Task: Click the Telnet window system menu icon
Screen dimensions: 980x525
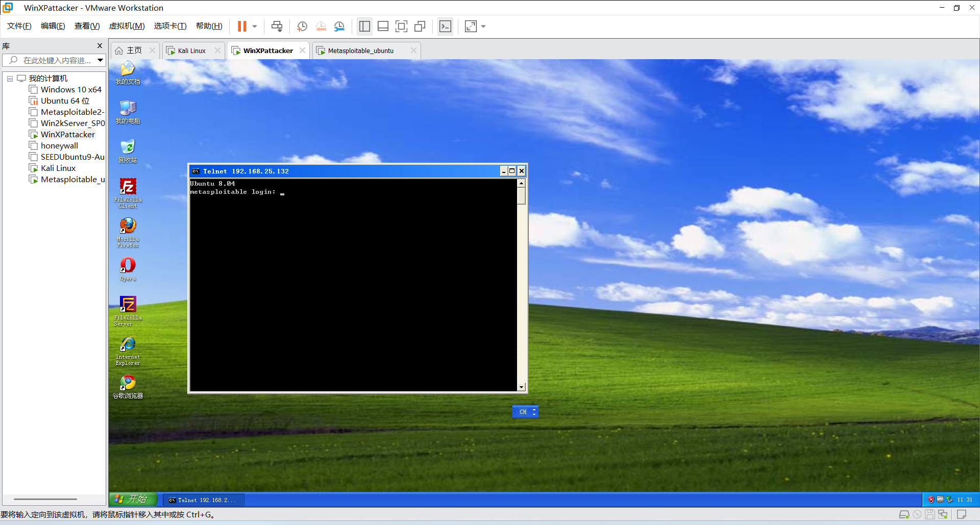Action: click(x=195, y=171)
